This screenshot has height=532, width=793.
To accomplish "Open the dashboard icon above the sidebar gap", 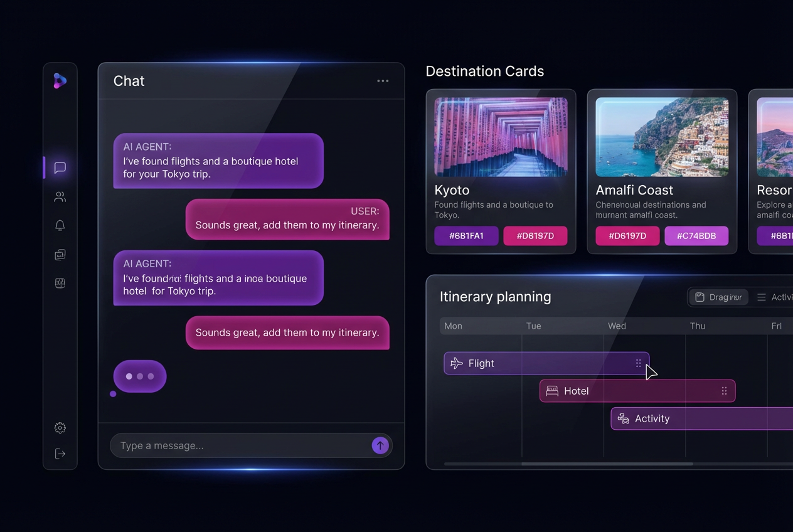I will coord(60,283).
